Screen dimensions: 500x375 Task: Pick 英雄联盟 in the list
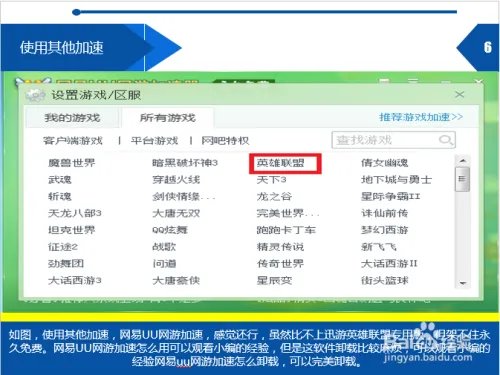pyautogui.click(x=280, y=163)
